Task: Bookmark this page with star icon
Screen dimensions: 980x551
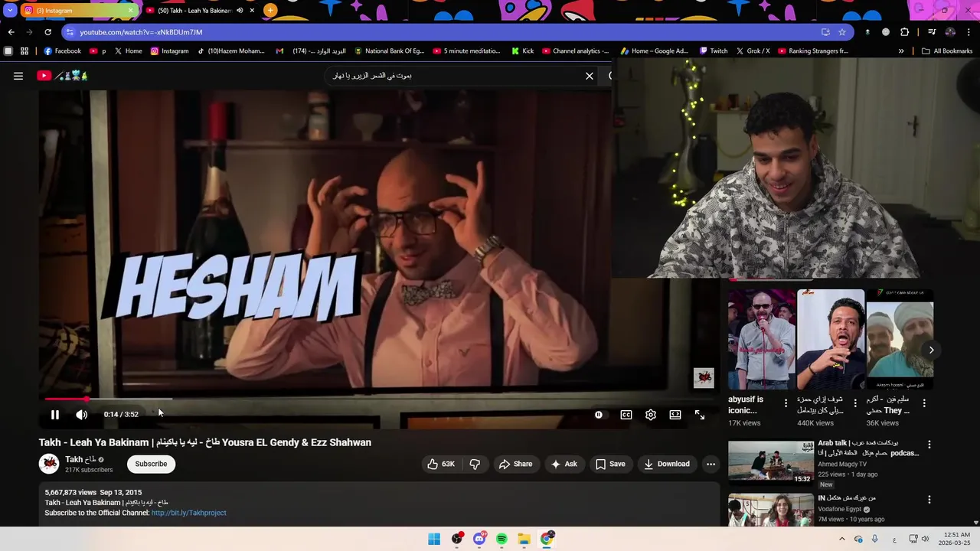Action: point(842,32)
